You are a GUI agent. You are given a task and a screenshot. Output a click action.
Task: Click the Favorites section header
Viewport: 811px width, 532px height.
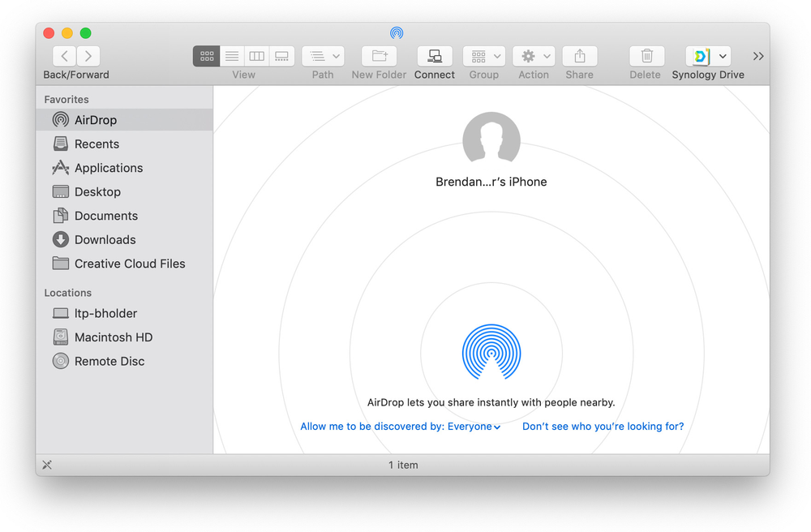(x=67, y=99)
